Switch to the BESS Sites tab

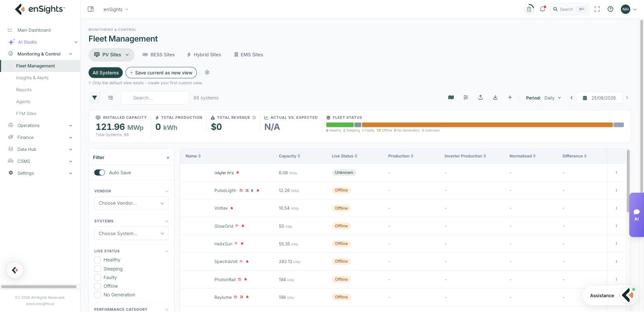pos(159,55)
